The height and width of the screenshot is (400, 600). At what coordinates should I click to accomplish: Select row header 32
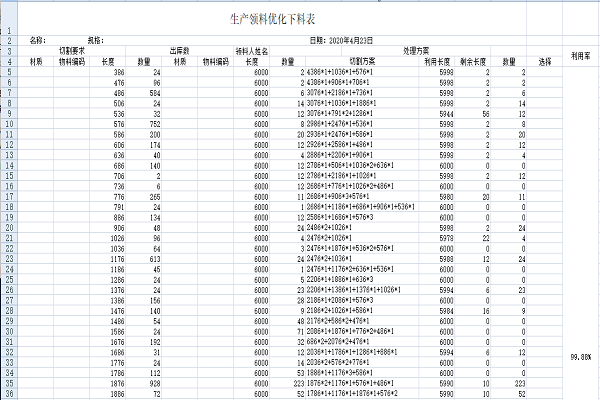(9, 352)
